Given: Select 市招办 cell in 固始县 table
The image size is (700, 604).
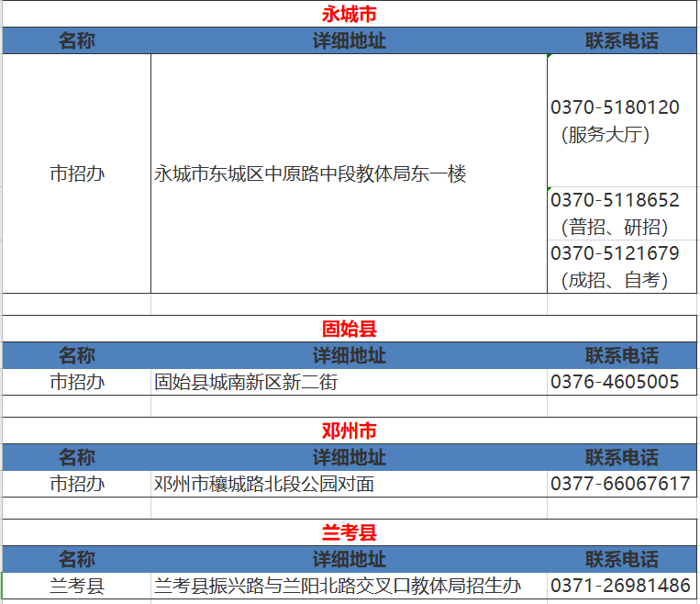Looking at the screenshot, I should [77, 382].
